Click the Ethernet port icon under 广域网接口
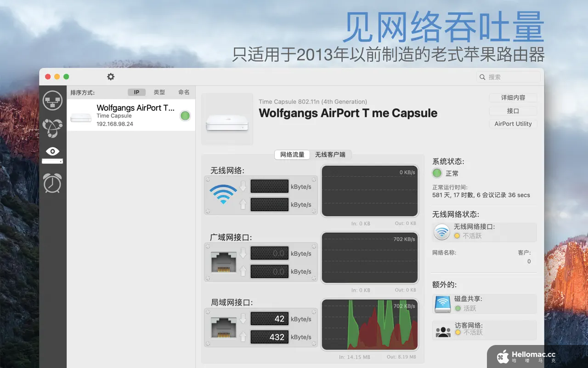Image resolution: width=588 pixels, height=368 pixels. [x=224, y=262]
